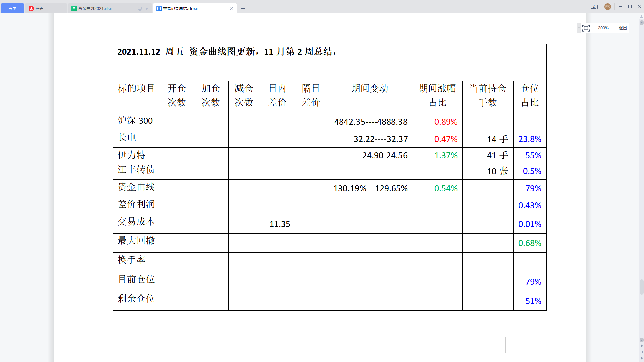Click the 200% zoom level value
The height and width of the screenshot is (362, 644).
pos(603,28)
